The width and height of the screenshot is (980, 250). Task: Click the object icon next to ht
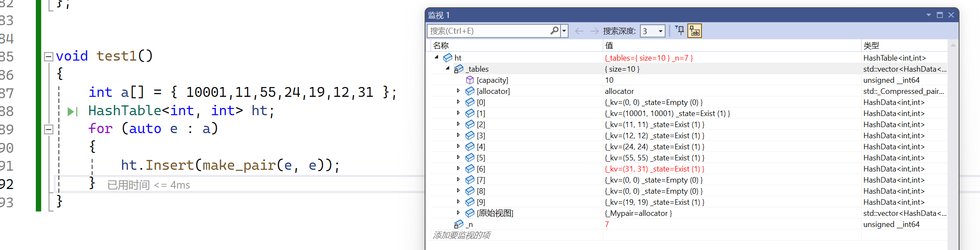coord(448,58)
